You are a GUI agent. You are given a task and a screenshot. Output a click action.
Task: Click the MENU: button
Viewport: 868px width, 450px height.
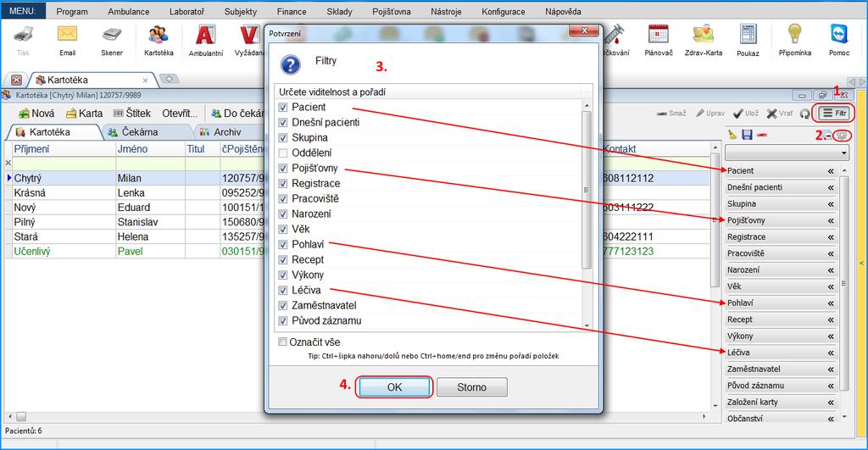23,11
